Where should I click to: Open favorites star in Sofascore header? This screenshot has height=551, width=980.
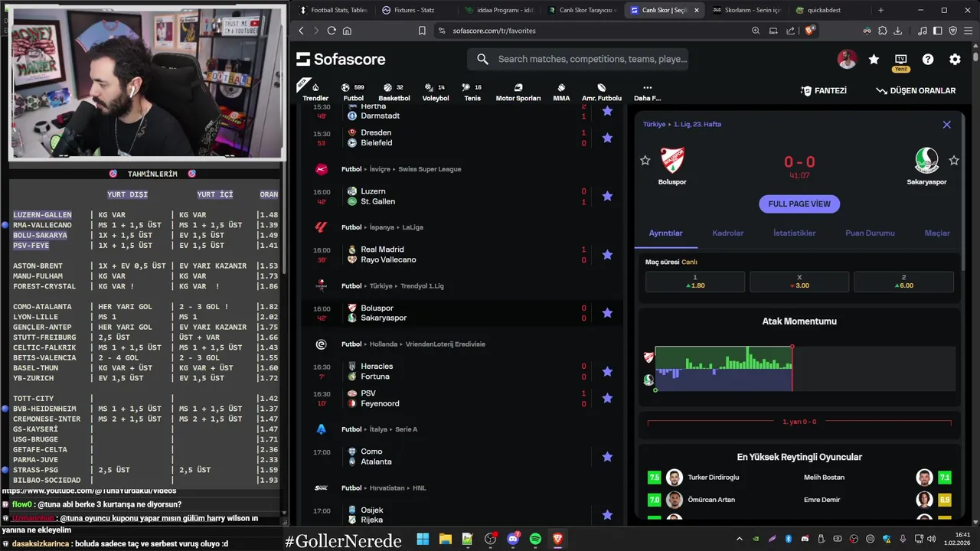coord(874,59)
